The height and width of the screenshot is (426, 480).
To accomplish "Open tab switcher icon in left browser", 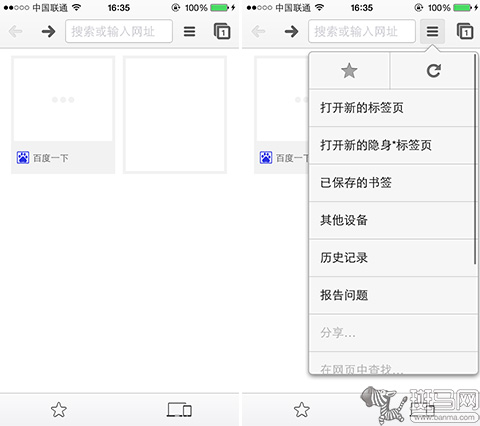I will (x=222, y=31).
